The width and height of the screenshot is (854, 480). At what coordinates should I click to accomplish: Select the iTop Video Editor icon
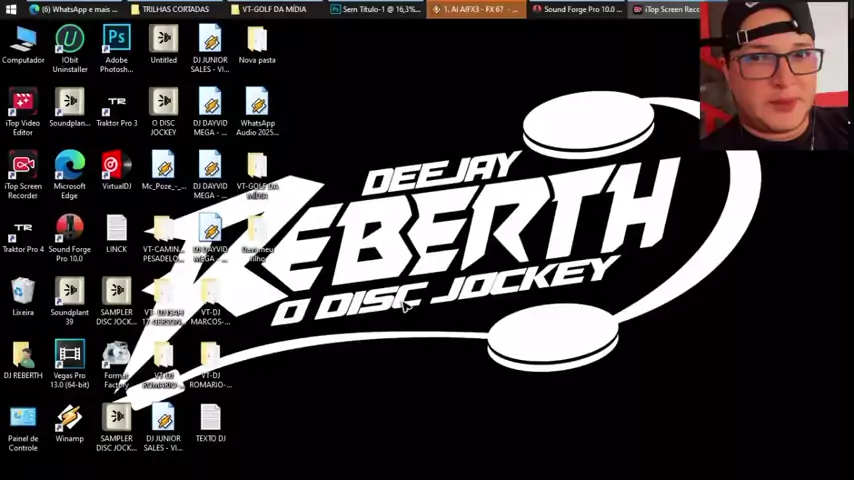(x=22, y=103)
